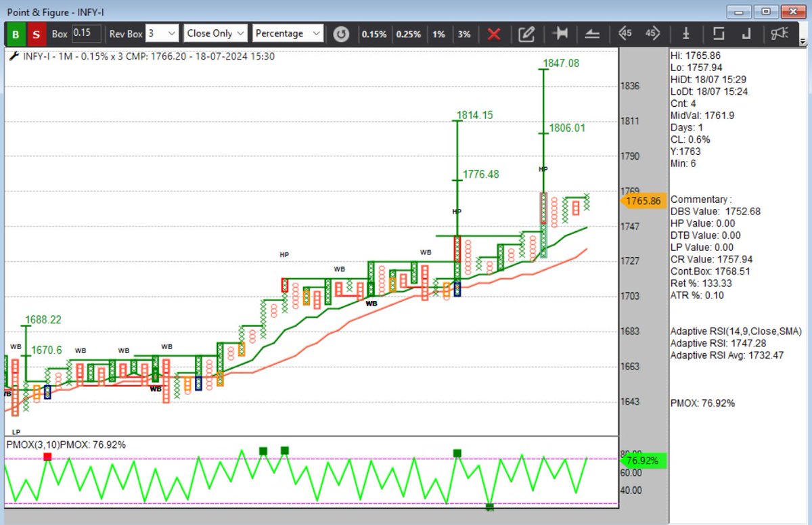812x525 pixels.
Task: Select the 0.25% box size preset
Action: click(x=409, y=34)
